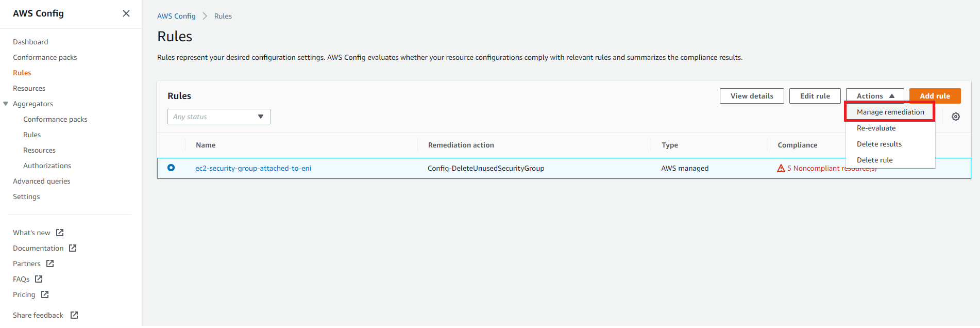Collapse the Aggregators section

click(6, 104)
